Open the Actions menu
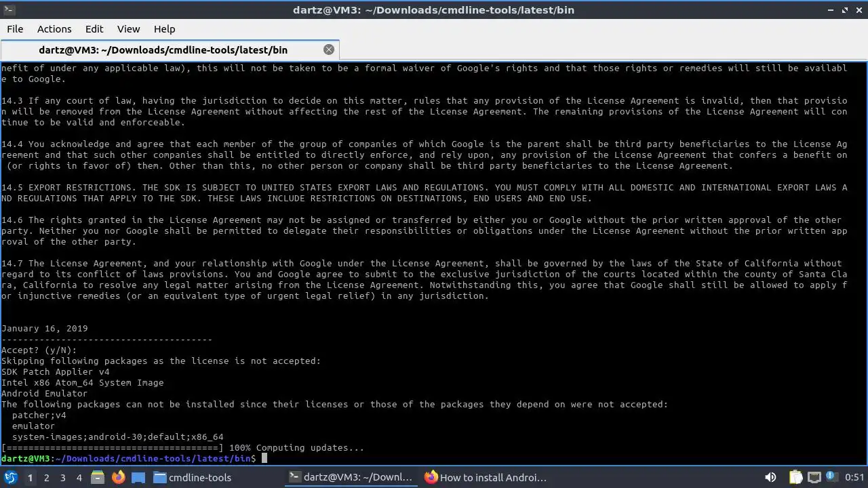The width and height of the screenshot is (868, 488). pyautogui.click(x=54, y=29)
